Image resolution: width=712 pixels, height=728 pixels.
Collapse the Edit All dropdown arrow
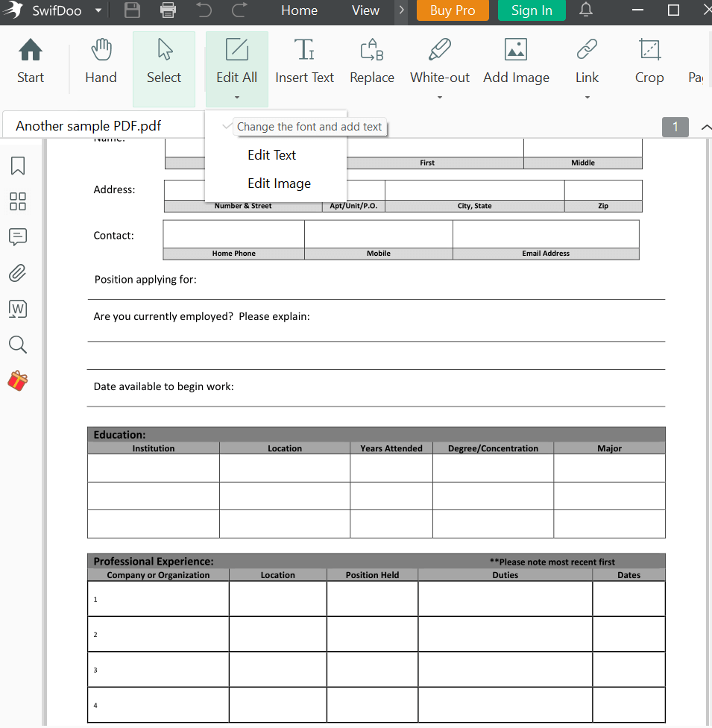pos(237,97)
